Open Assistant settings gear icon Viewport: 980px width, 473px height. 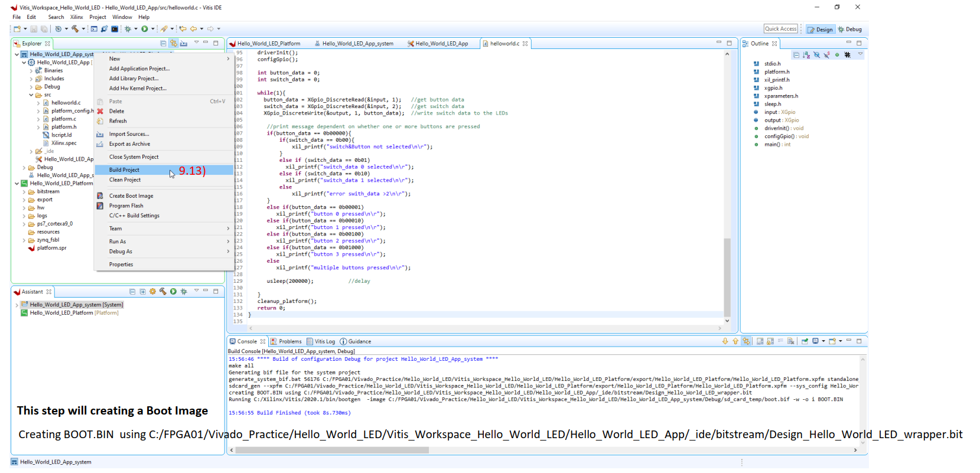tap(152, 292)
